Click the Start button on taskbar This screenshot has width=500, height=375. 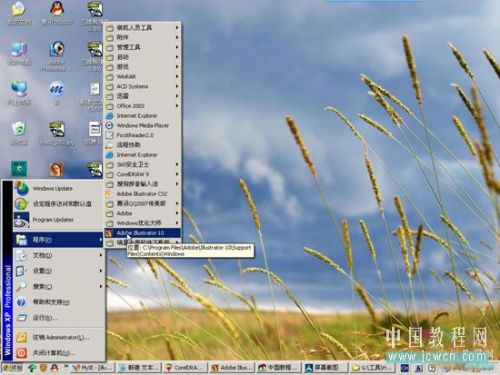point(13,368)
